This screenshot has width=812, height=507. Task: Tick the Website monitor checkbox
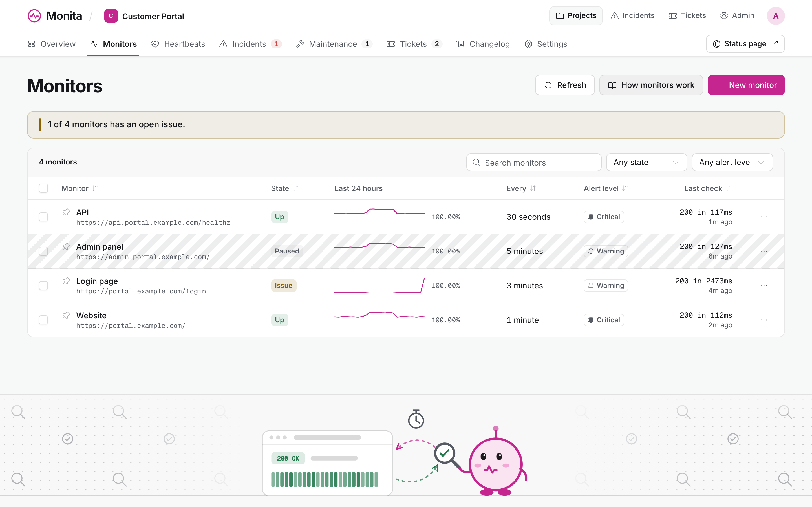(43, 320)
